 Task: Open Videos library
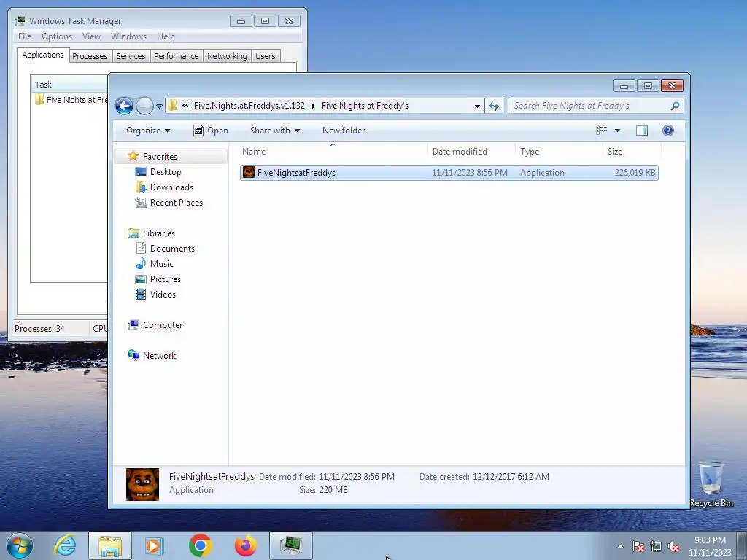pyautogui.click(x=163, y=295)
